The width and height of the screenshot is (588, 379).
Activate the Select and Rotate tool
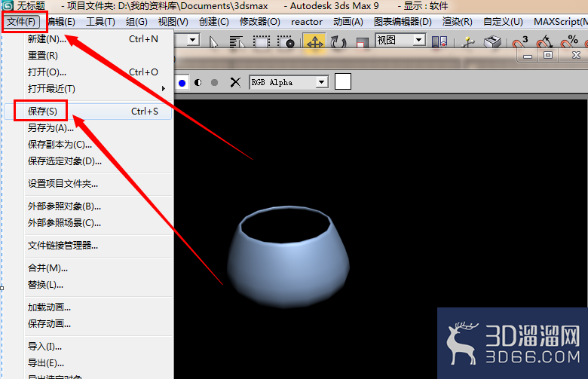[x=338, y=41]
